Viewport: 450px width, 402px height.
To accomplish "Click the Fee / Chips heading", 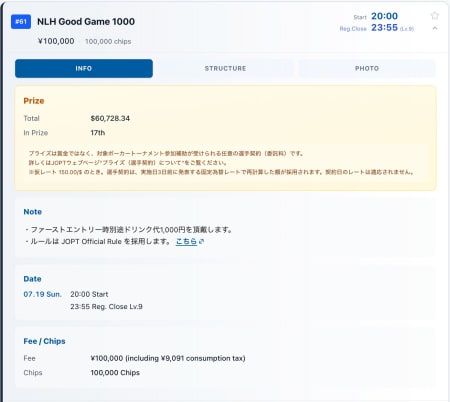I will [x=44, y=341].
